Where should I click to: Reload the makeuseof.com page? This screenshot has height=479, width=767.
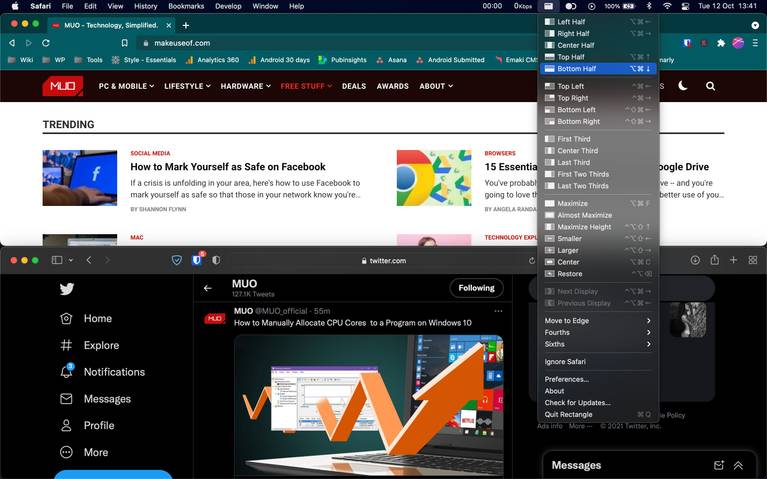click(46, 43)
